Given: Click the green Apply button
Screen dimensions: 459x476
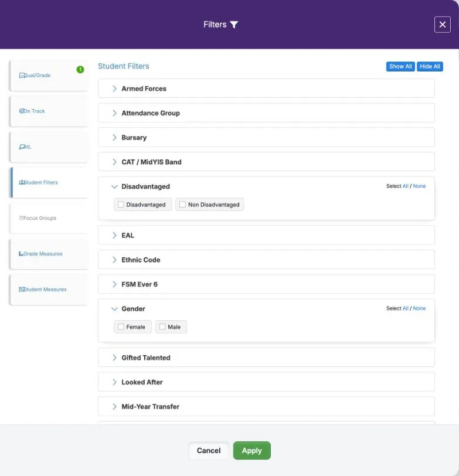Looking at the screenshot, I should (251, 450).
